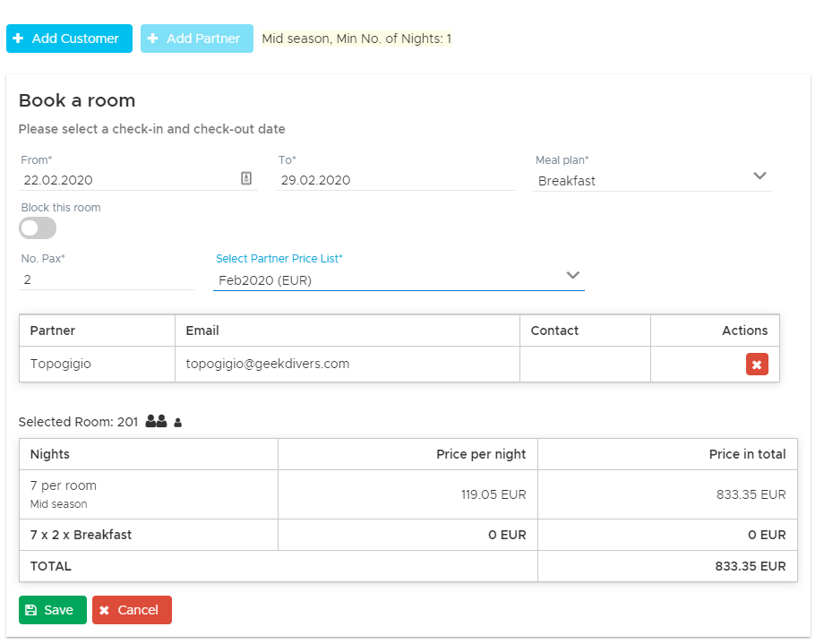This screenshot has width=824, height=644.
Task: Click the 7 per room nights cell
Action: coord(149,494)
